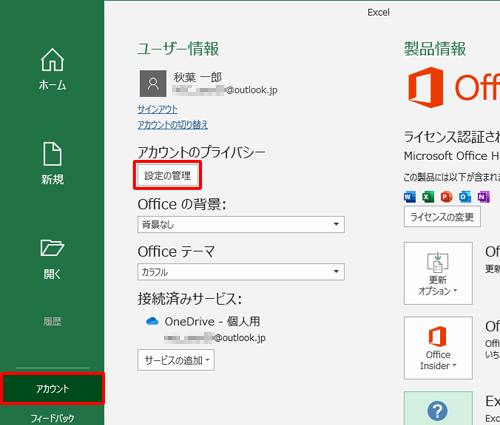Click the 秋葉 一郎 user name

pos(198,78)
